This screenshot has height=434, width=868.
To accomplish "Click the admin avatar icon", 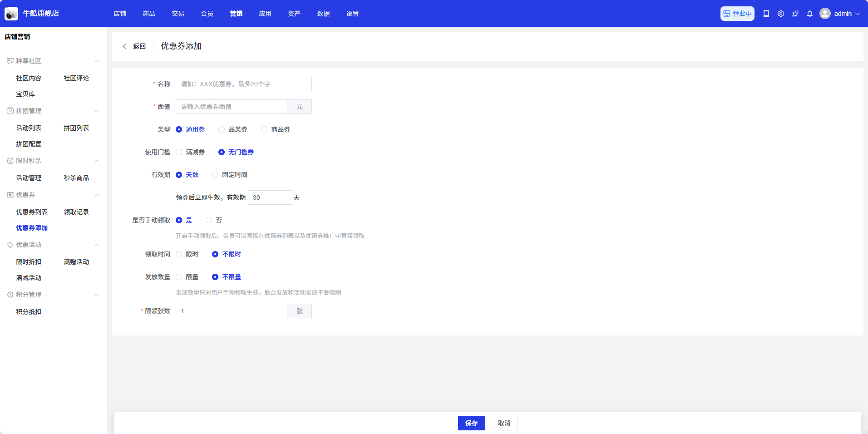I will point(825,14).
